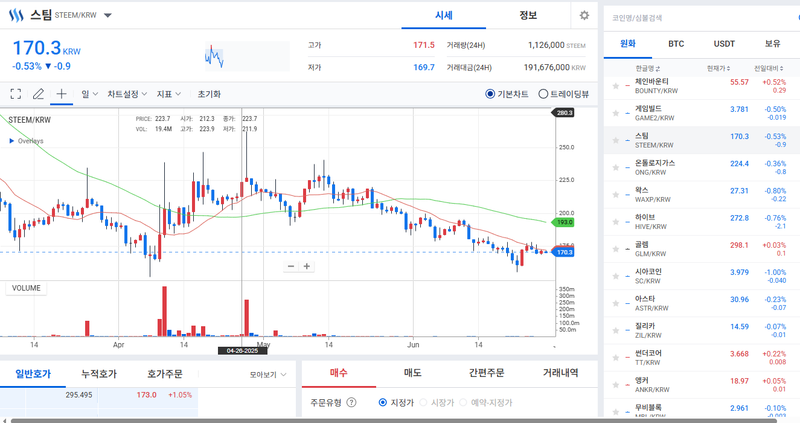Sort coin list by 한글명
Viewport: 800px width, 423px height.
[x=647, y=68]
